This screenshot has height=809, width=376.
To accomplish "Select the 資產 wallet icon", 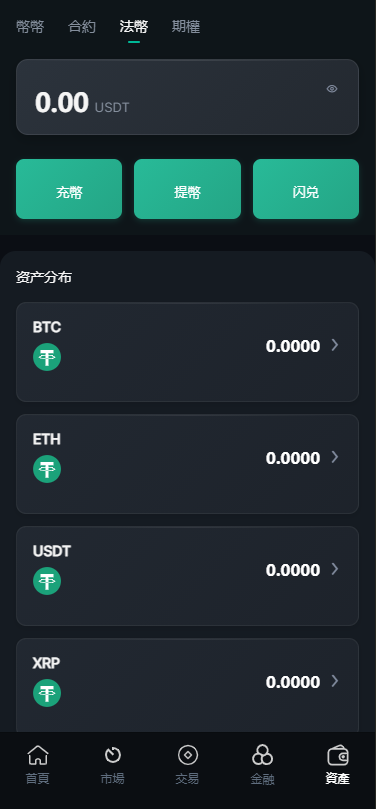I will [338, 755].
